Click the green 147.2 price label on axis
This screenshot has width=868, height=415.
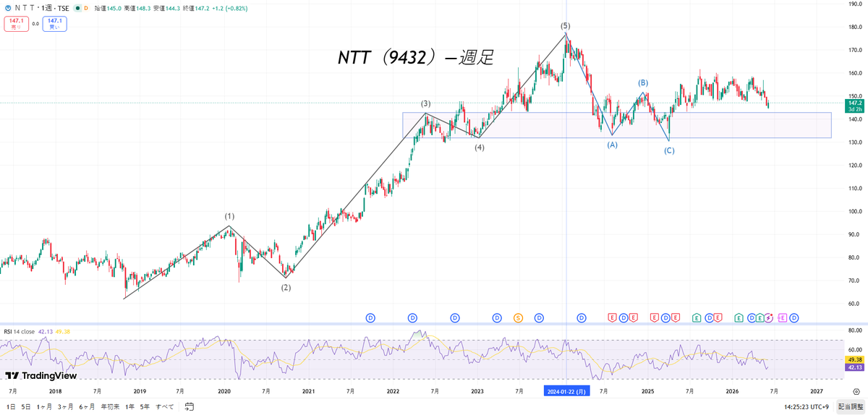pyautogui.click(x=856, y=106)
